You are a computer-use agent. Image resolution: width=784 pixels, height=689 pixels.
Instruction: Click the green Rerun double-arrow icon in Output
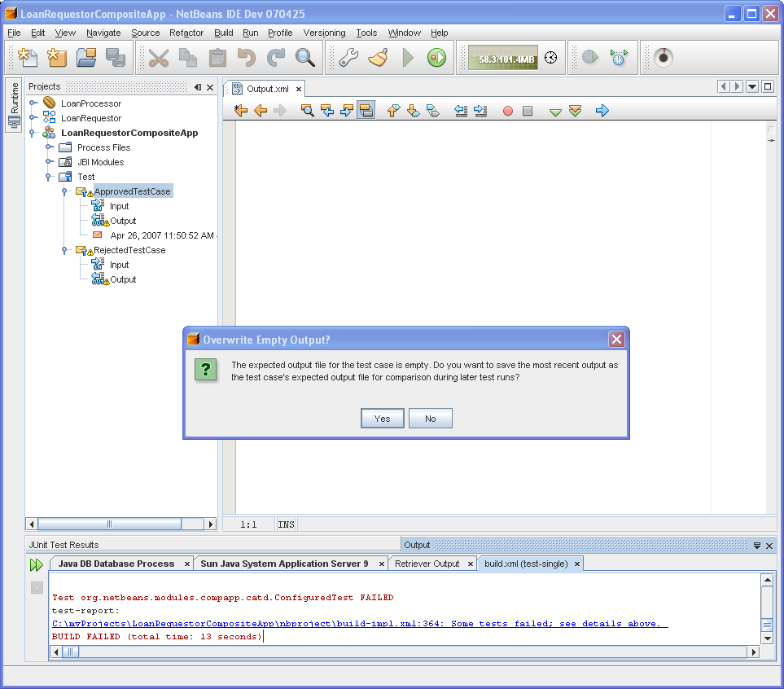click(37, 565)
